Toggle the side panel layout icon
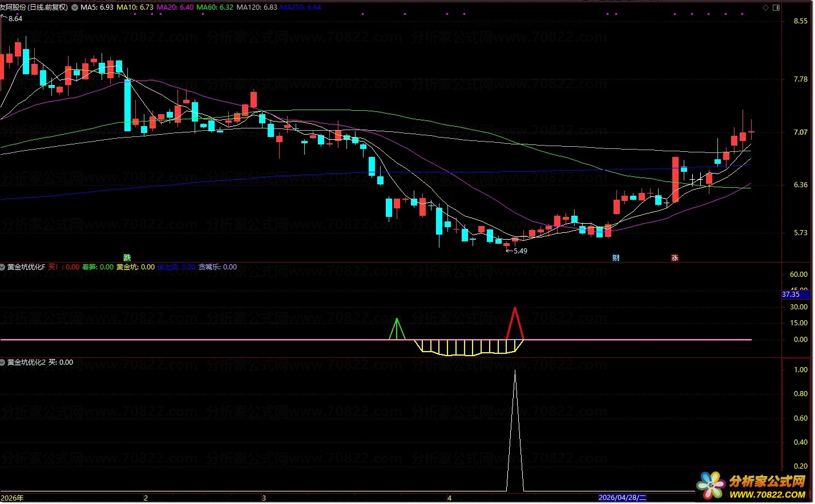The height and width of the screenshot is (504, 815). [776, 7]
